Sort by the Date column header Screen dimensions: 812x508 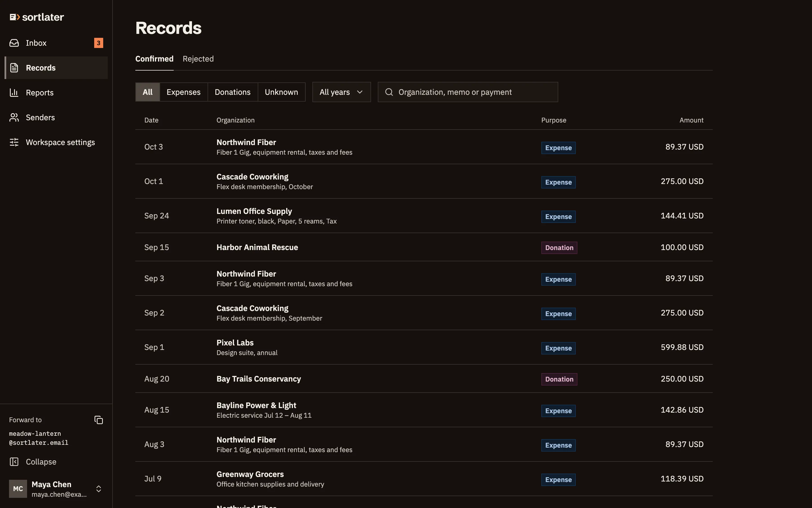[x=151, y=120]
